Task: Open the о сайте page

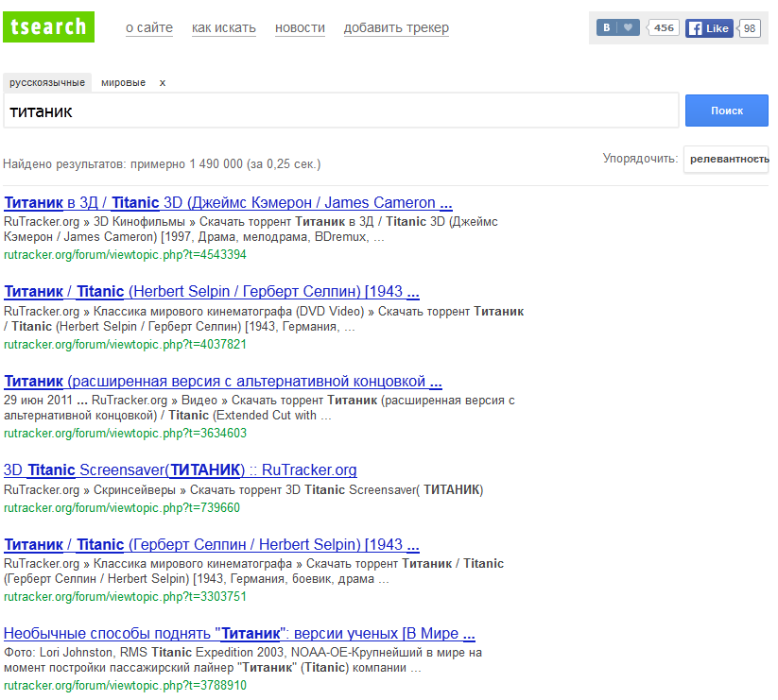Action: pyautogui.click(x=149, y=28)
